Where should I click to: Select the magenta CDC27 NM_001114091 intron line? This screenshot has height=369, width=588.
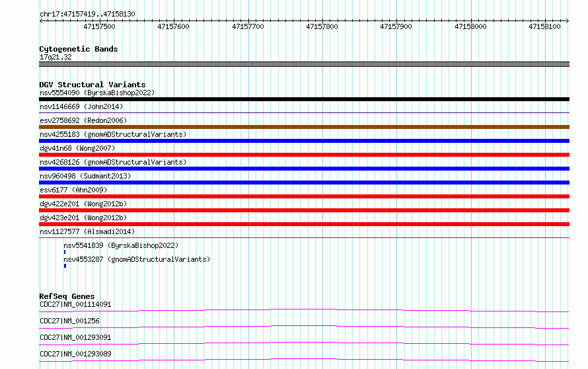coord(304,310)
